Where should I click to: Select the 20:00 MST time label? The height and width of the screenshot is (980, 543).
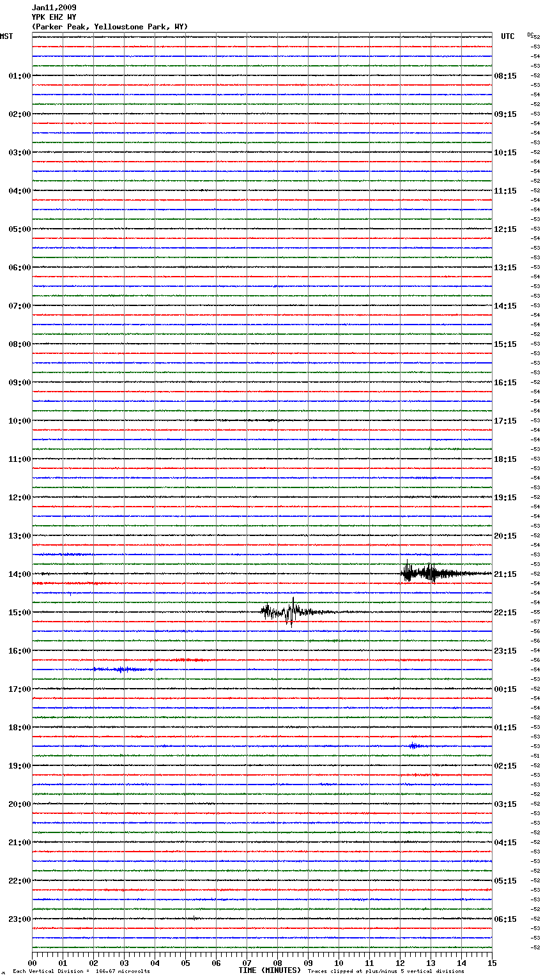click(20, 804)
